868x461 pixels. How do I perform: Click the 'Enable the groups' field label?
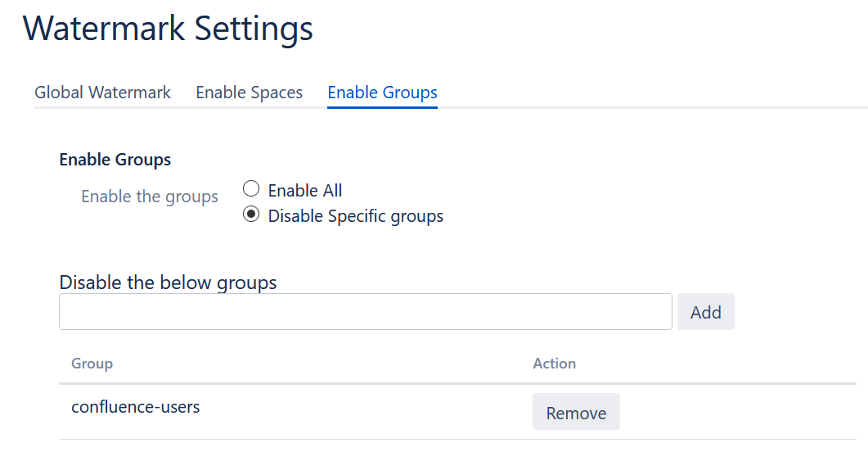[150, 197]
